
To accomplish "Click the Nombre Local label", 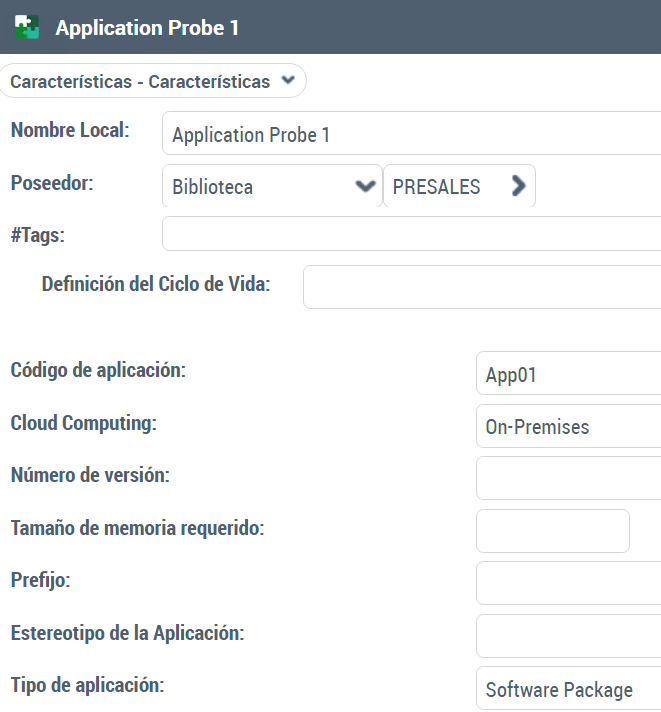I will click(70, 130).
